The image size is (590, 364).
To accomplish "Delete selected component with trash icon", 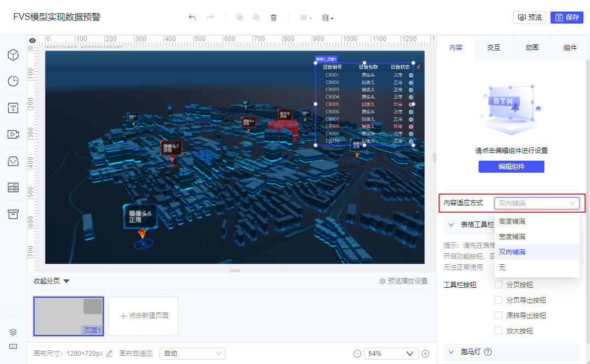I will pos(273,18).
